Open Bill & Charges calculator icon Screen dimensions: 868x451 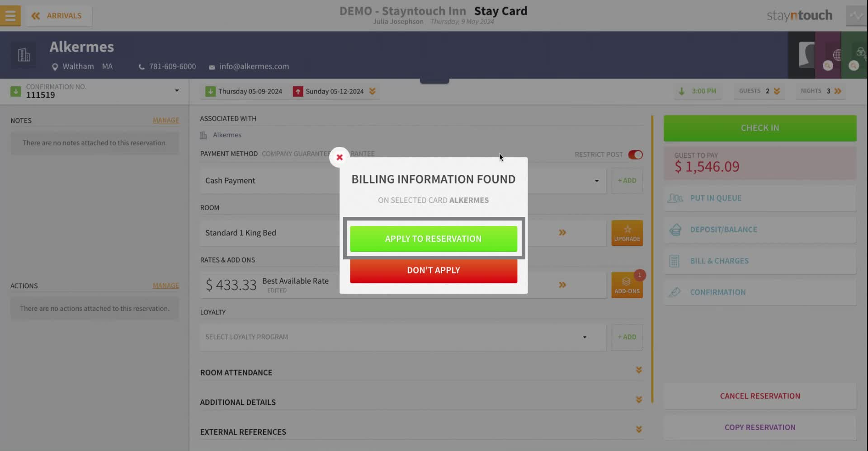coord(674,261)
